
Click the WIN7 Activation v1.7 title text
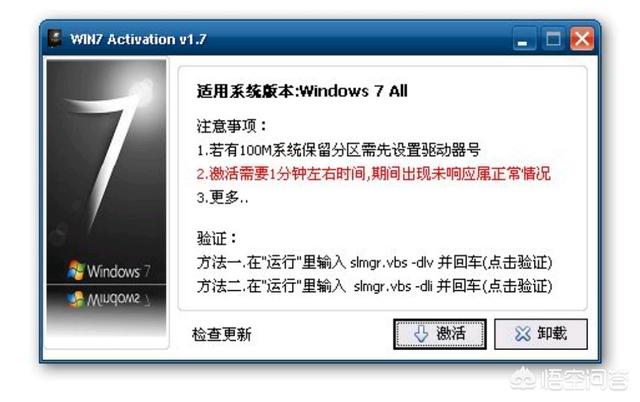(x=138, y=40)
